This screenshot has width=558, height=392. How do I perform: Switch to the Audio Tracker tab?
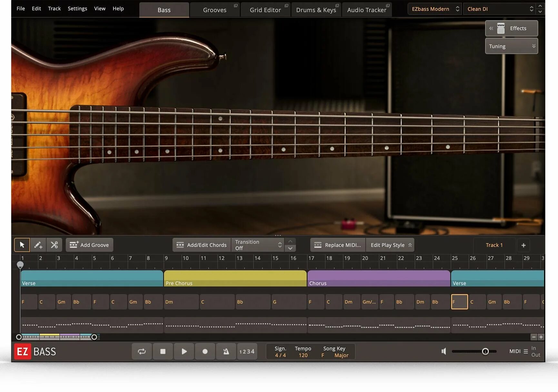click(x=366, y=10)
